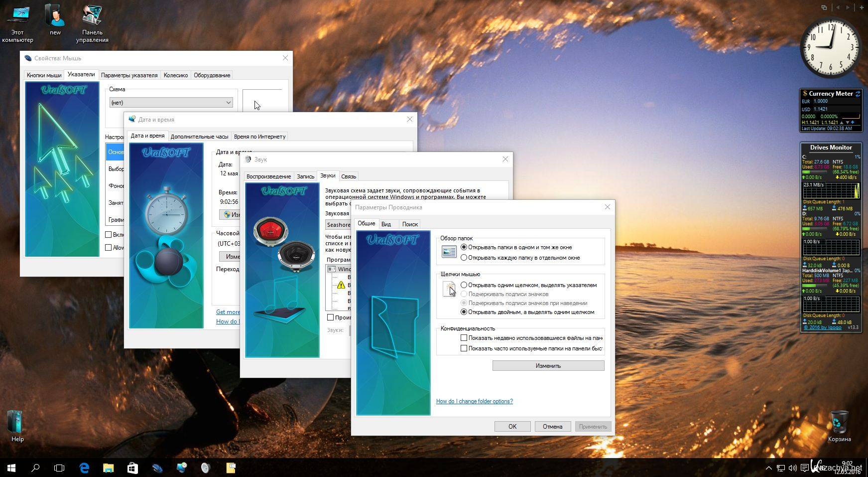Open Task View on the taskbar

59,468
